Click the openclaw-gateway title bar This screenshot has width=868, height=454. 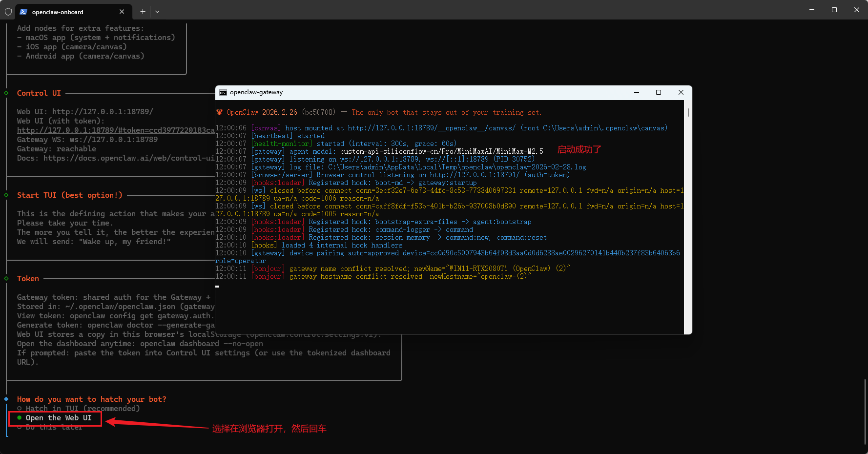click(x=391, y=92)
